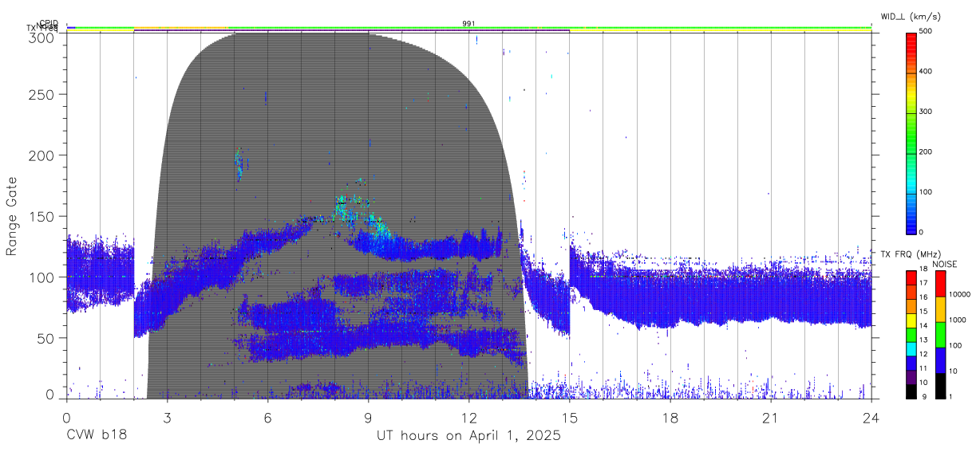Screen dimensions: 980x452
Task: Click the "CVW b18" radar label
Action: pos(96,435)
